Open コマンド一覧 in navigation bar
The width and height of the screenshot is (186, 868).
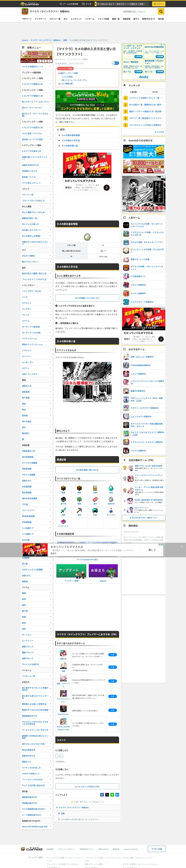tap(55, 19)
